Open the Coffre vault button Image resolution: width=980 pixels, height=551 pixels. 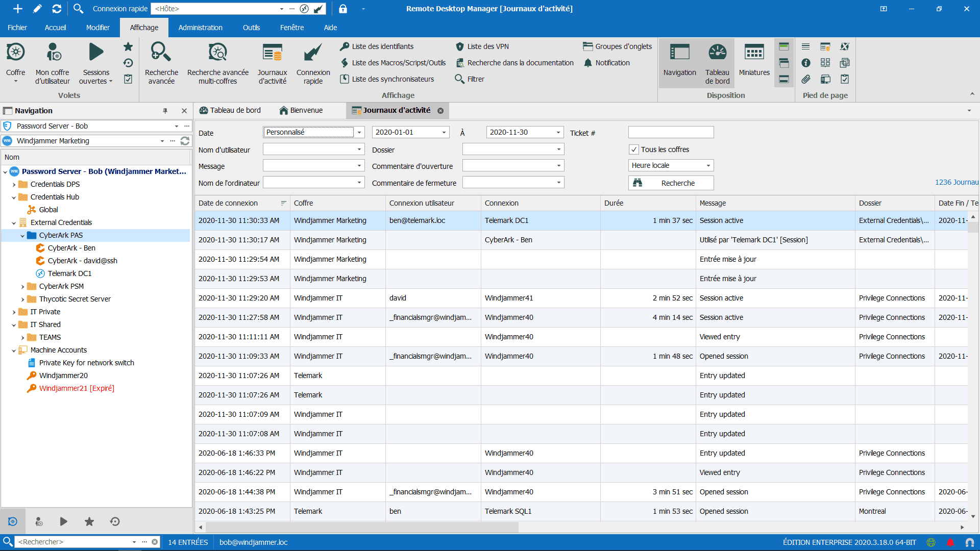(x=15, y=63)
